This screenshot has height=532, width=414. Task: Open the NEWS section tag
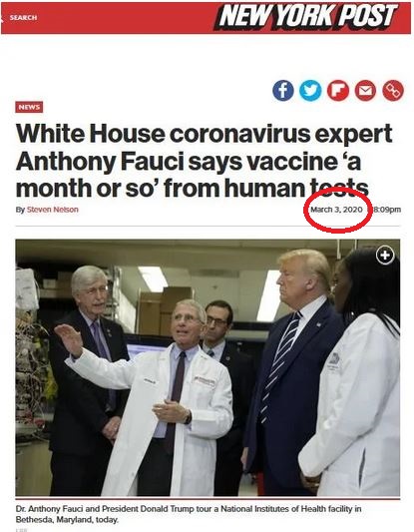pos(29,107)
